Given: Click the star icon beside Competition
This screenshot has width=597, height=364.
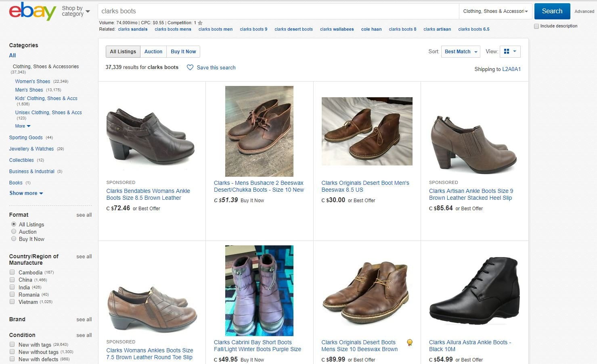Looking at the screenshot, I should (200, 23).
